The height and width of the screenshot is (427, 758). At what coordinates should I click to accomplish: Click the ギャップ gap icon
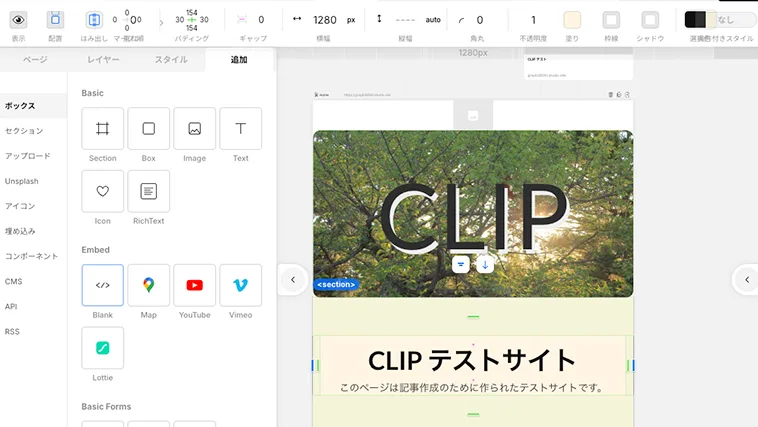tap(242, 19)
